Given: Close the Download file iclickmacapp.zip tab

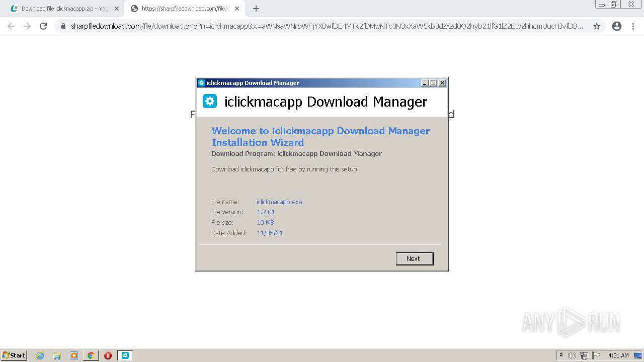Looking at the screenshot, I should pyautogui.click(x=117, y=9).
